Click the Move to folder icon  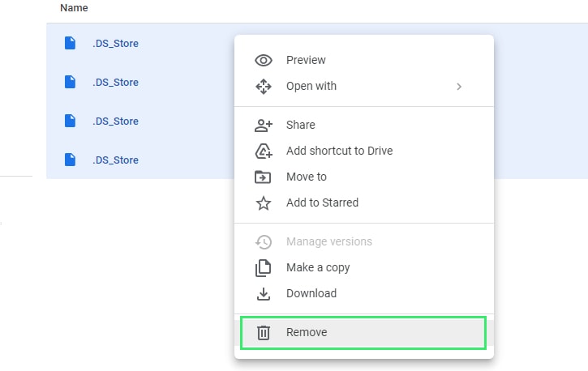click(263, 177)
